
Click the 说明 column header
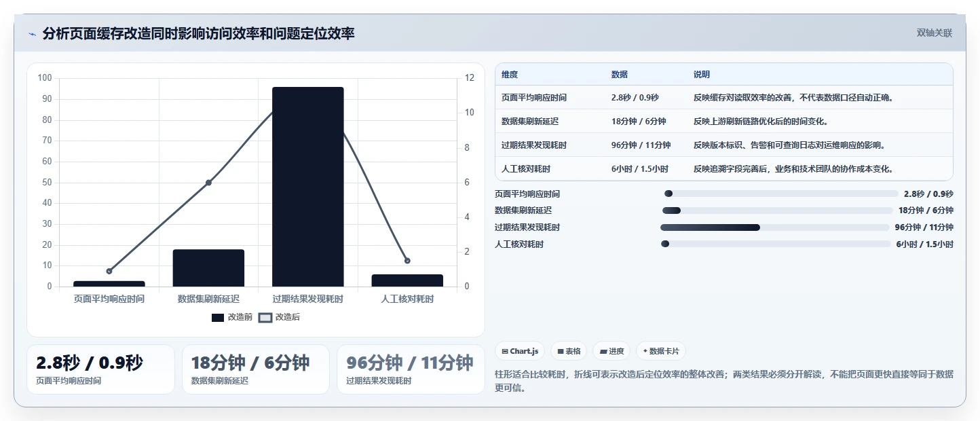(702, 75)
